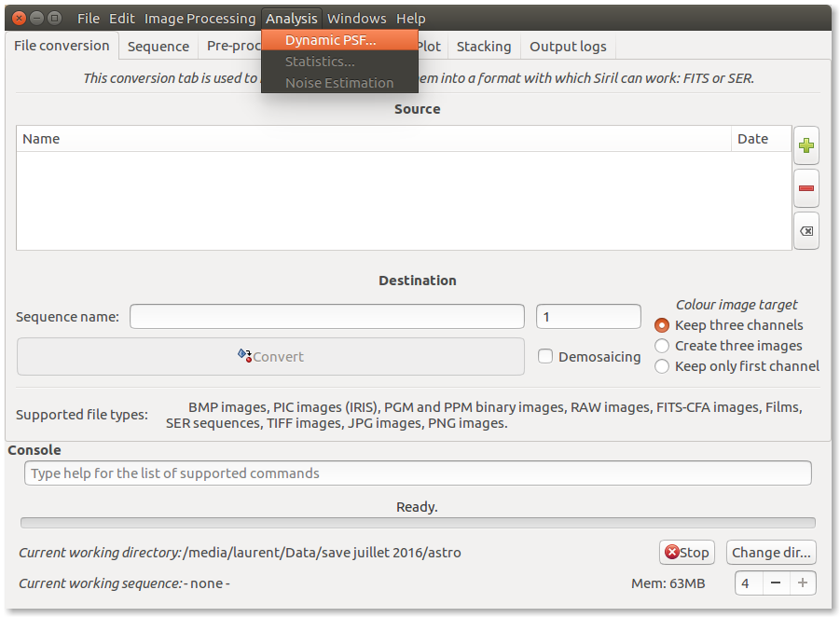Select Create three images option
This screenshot has height=617, width=840.
coord(662,346)
